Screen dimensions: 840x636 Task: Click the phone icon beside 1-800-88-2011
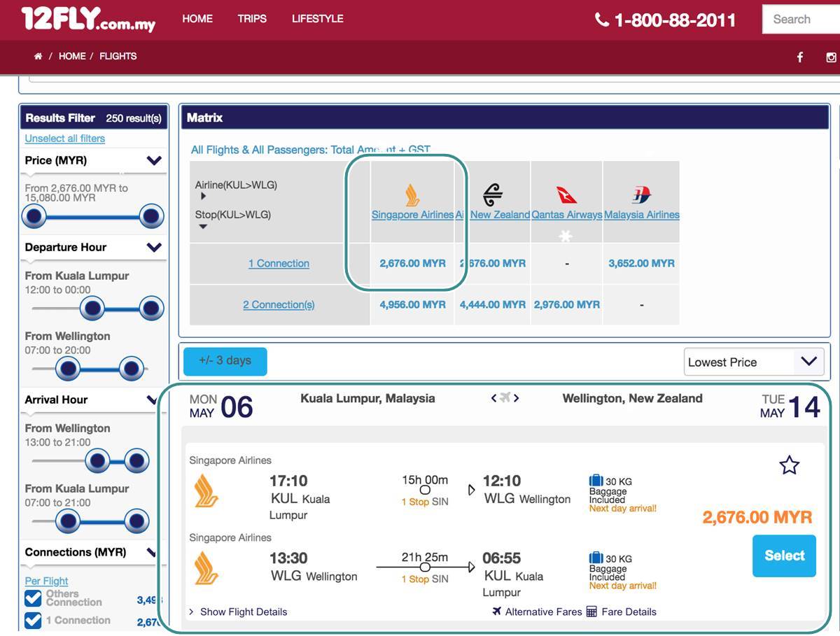click(x=601, y=20)
